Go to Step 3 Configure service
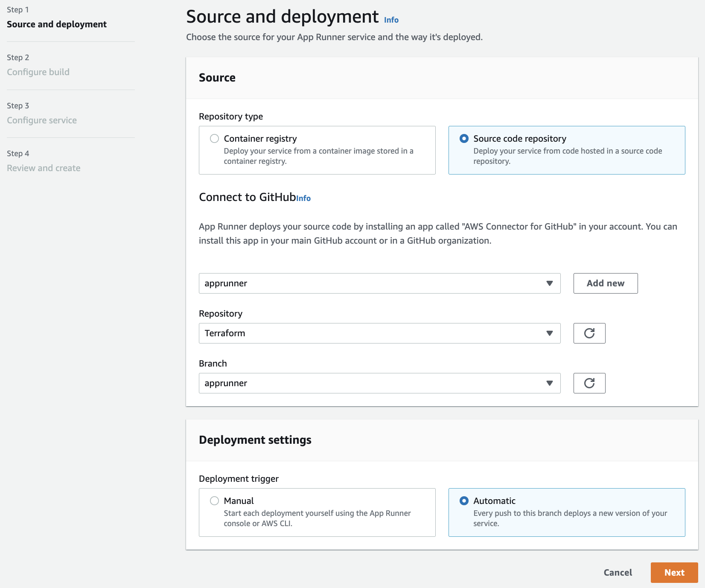This screenshot has width=705, height=588. coord(42,120)
